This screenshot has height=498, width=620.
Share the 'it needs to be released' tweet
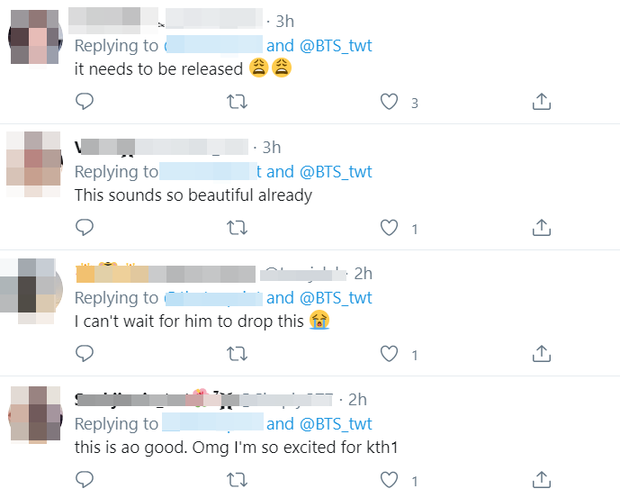[x=541, y=101]
